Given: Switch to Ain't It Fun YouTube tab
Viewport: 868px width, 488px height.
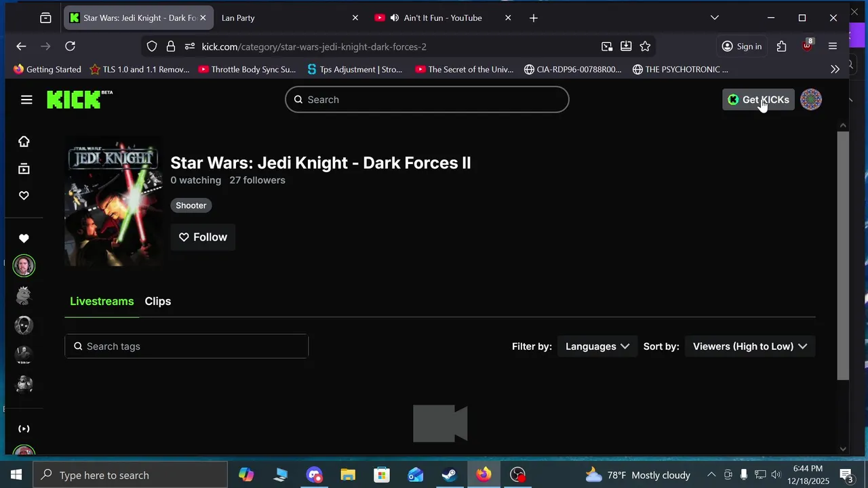Looking at the screenshot, I should (x=442, y=18).
